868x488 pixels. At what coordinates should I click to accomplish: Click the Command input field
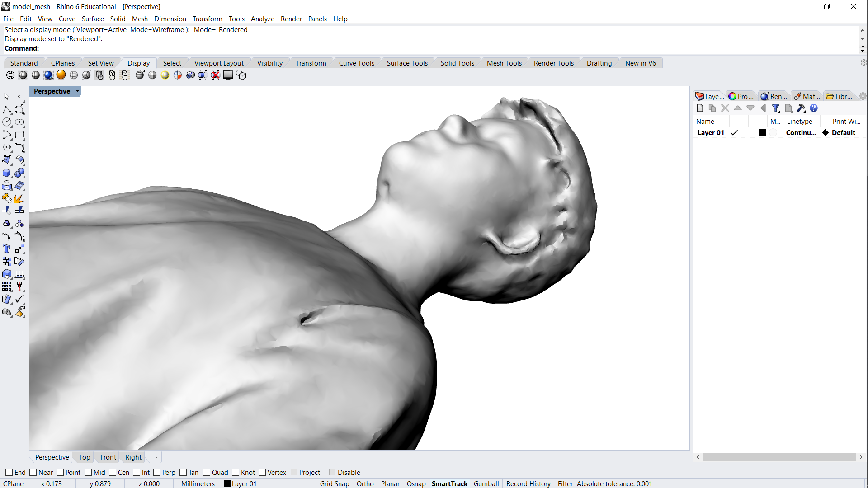tap(429, 48)
